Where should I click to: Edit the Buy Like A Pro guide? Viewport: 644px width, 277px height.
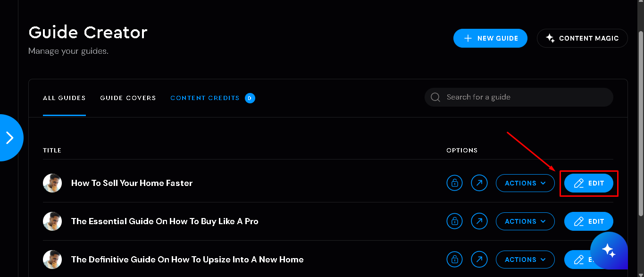tap(589, 221)
